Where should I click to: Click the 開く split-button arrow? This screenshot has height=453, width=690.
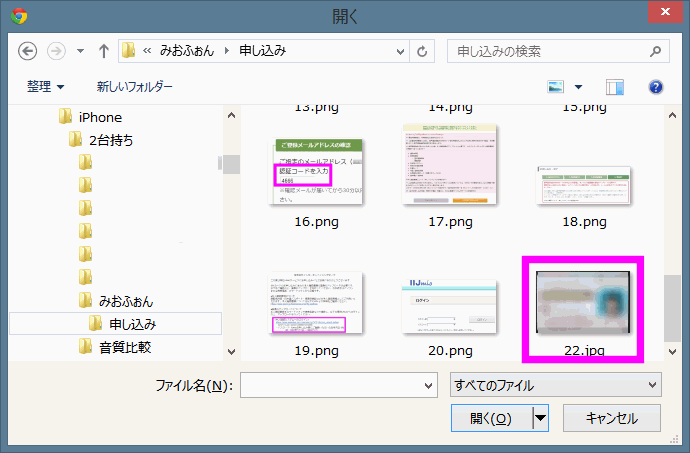[x=540, y=418]
